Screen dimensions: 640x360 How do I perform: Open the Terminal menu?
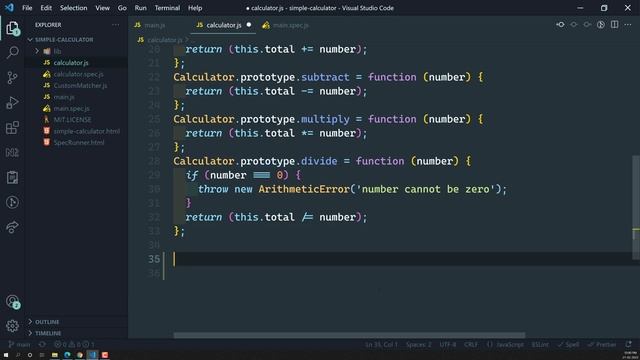click(167, 8)
